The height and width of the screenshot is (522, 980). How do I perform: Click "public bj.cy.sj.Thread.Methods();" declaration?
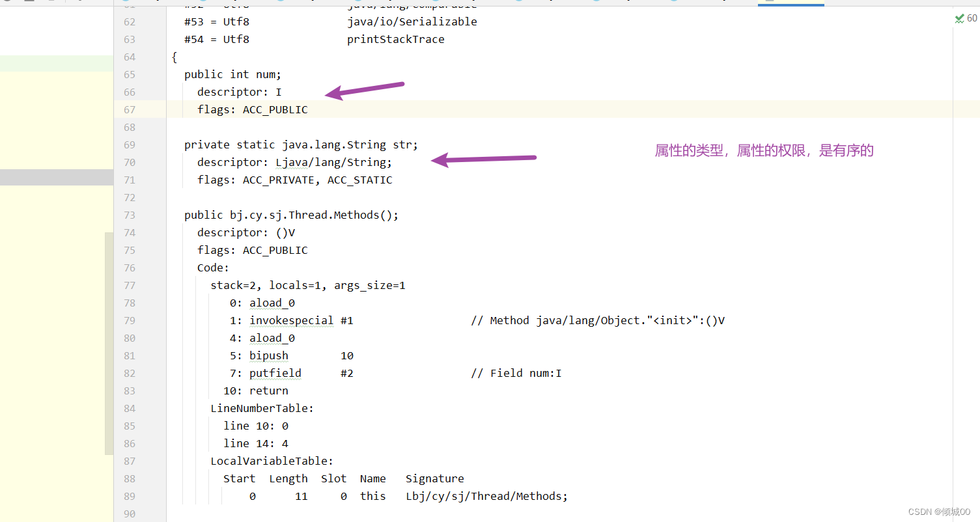tap(292, 215)
